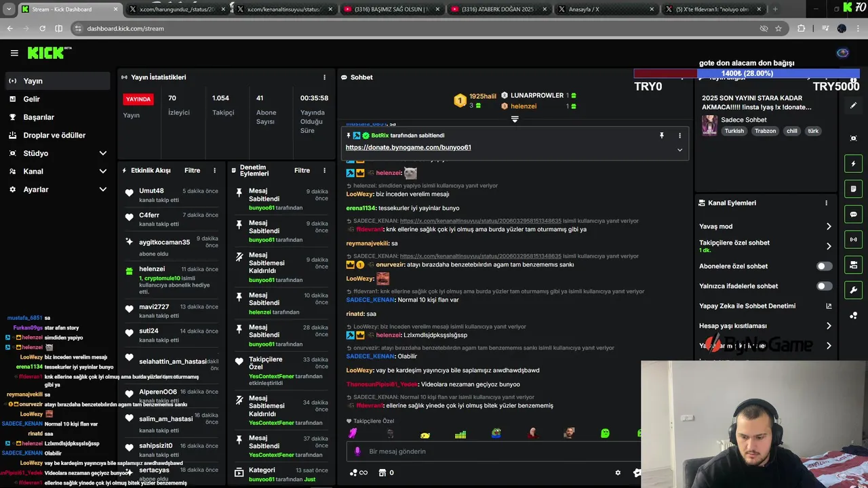Click the screen capture icon in right toolbar

[x=853, y=138]
